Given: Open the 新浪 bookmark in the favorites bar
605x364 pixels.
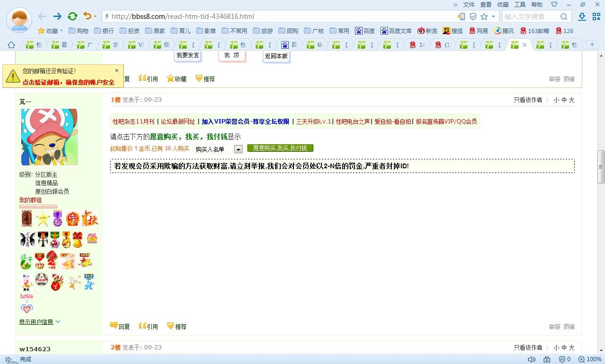Looking at the screenshot, I should [x=427, y=31].
